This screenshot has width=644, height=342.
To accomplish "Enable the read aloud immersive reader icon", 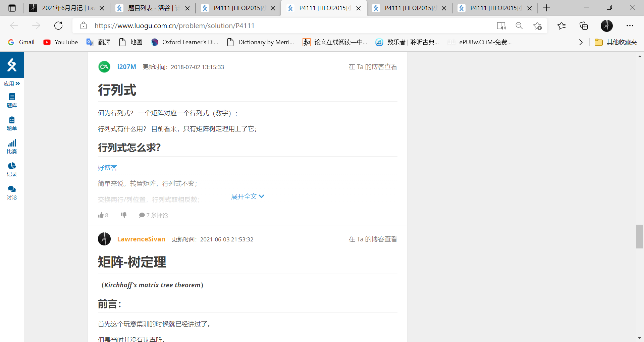I will (501, 25).
